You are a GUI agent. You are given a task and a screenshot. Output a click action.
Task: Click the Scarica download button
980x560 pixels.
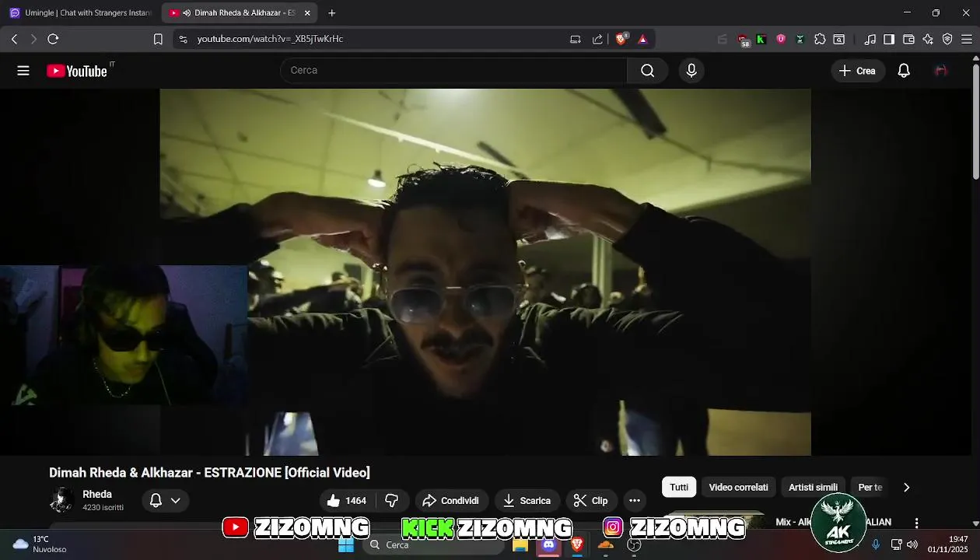[x=527, y=501]
